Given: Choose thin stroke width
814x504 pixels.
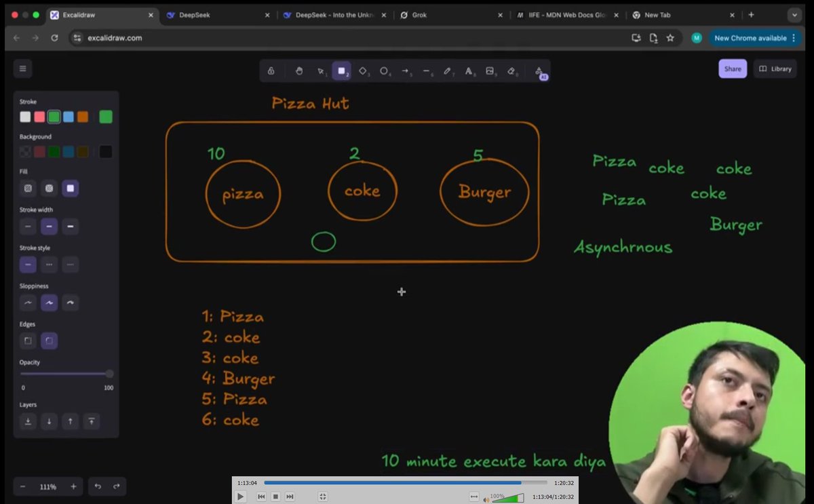Looking at the screenshot, I should pos(28,226).
